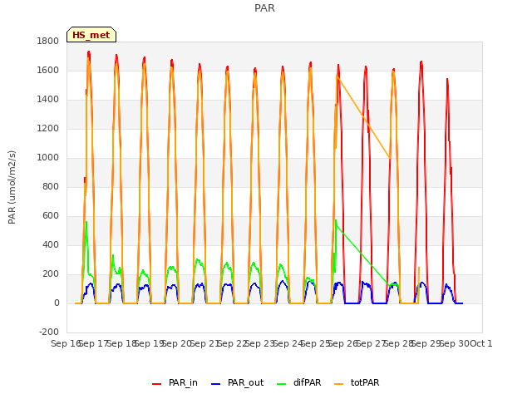
Task: Click the Sep 16 x-axis label
Action: pyautogui.click(x=66, y=343)
